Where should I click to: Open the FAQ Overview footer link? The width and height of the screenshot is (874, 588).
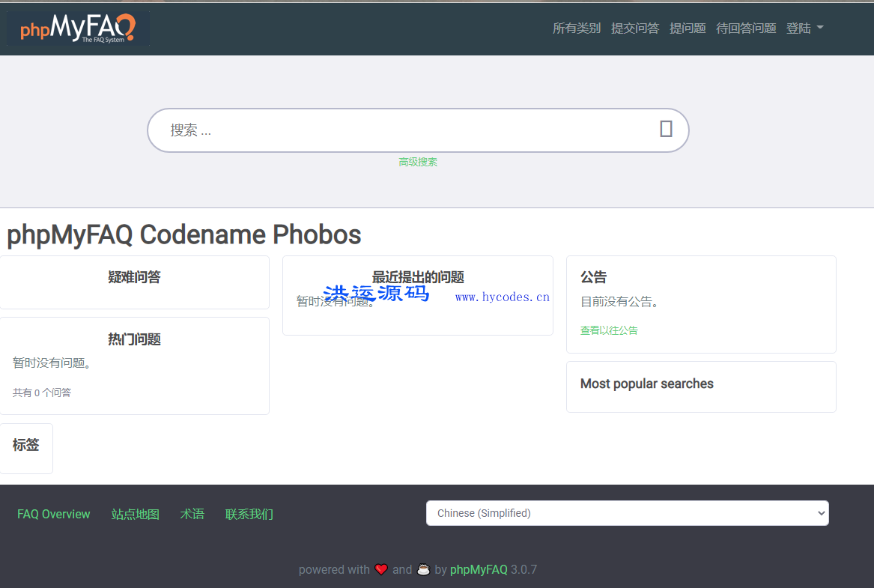[53, 514]
